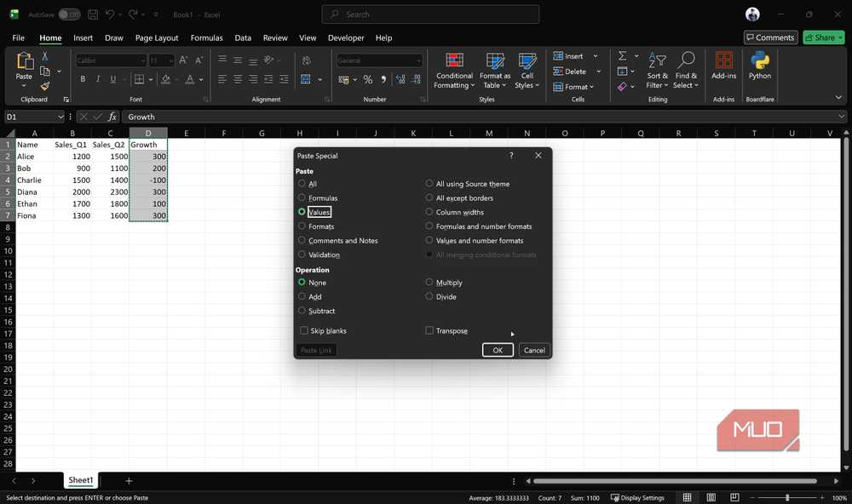Click the zoom slider handle
Screen dimensions: 852x504
[x=787, y=497]
